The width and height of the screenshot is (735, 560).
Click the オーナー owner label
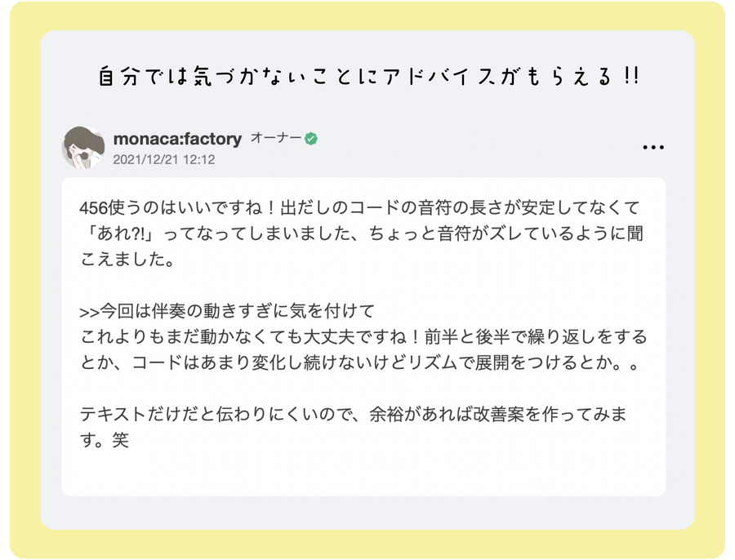coord(276,138)
